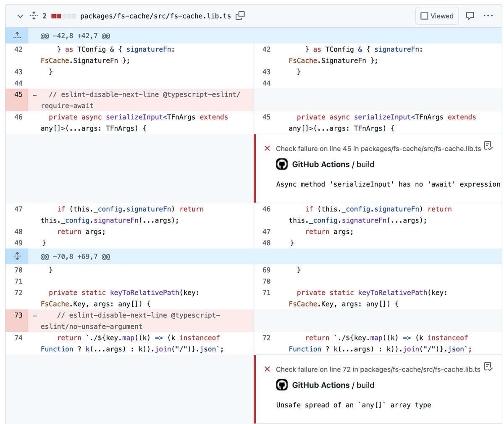Viewport: 504px width, 424px height.
Task: Click the diff stat blocks indicator
Action: [x=64, y=16]
